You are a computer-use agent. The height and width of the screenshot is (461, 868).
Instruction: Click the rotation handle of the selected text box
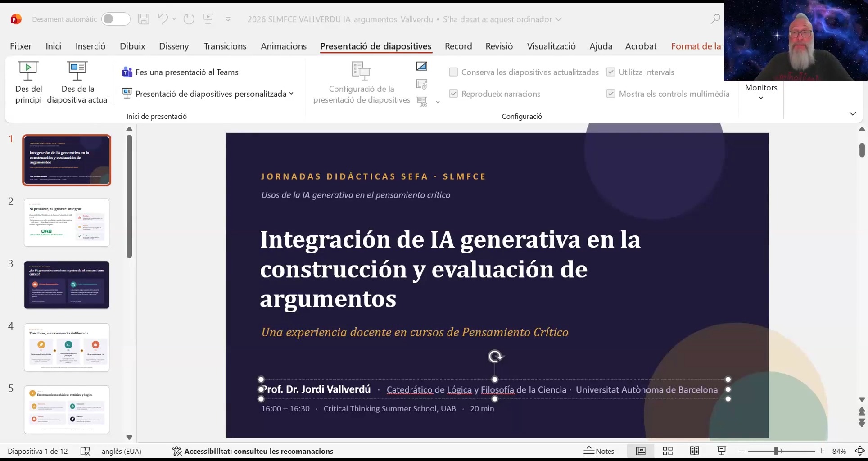[495, 357]
